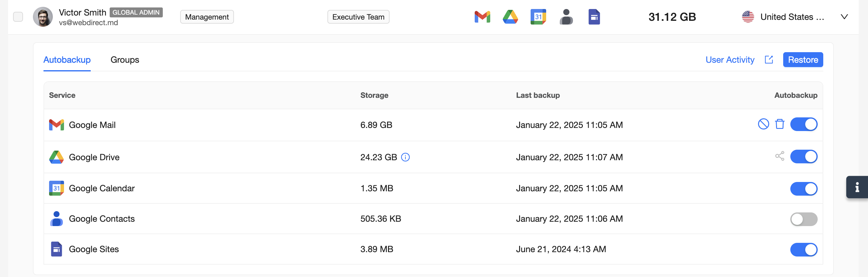Select the Autobackup tab
Image resolution: width=868 pixels, height=277 pixels.
[67, 60]
